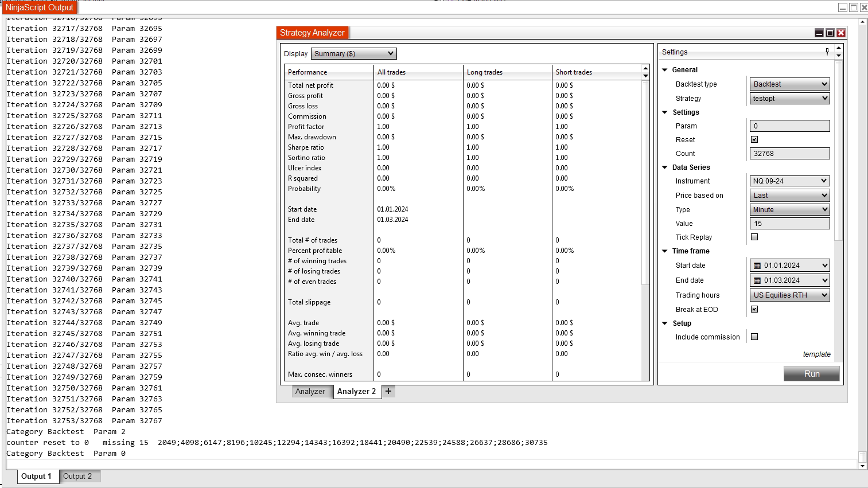Click output line 'Category Backtest Param 0'

(x=66, y=454)
